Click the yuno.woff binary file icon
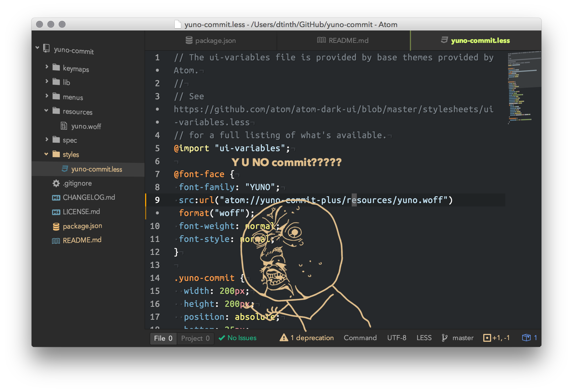This screenshot has height=392, width=573. click(64, 126)
